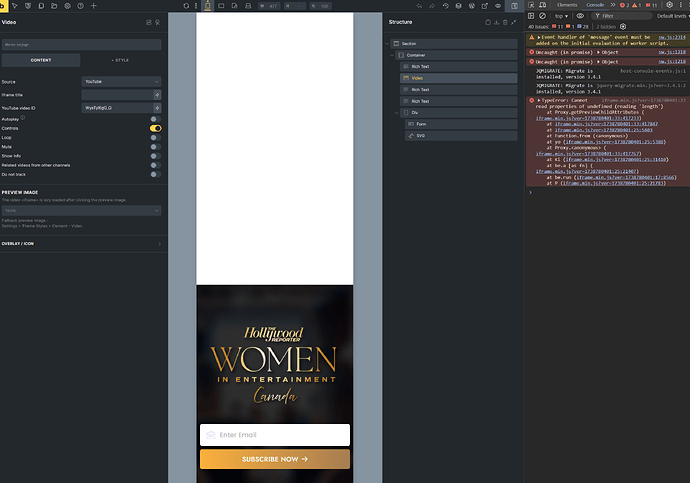Toggle the Structure panel icon in the toolbar
Viewport: 690px width, 483px height.
[x=514, y=6]
